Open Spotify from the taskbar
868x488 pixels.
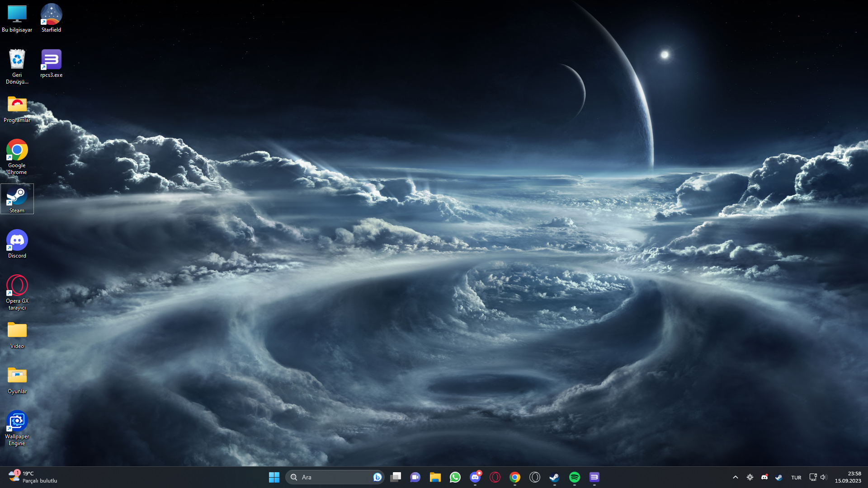(575, 477)
